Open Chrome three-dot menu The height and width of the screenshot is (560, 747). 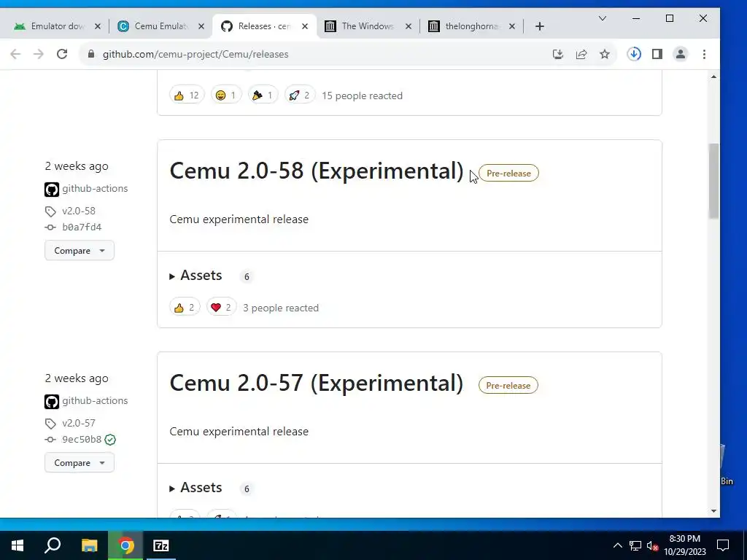click(704, 54)
